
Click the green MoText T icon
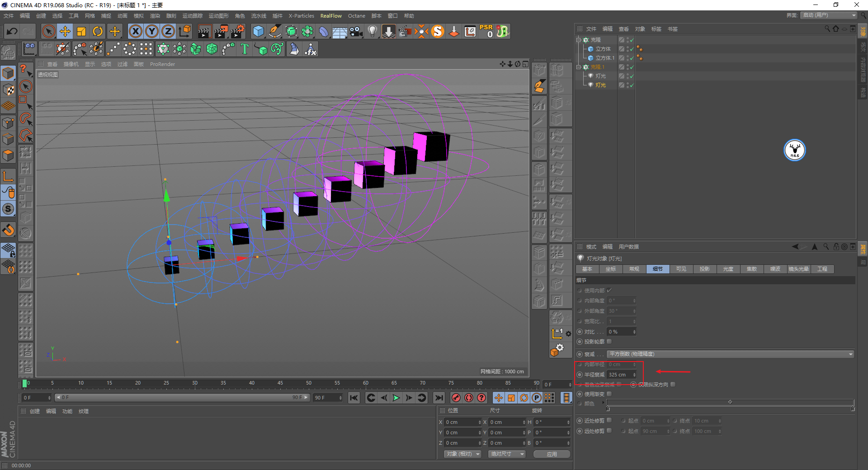tap(245, 49)
